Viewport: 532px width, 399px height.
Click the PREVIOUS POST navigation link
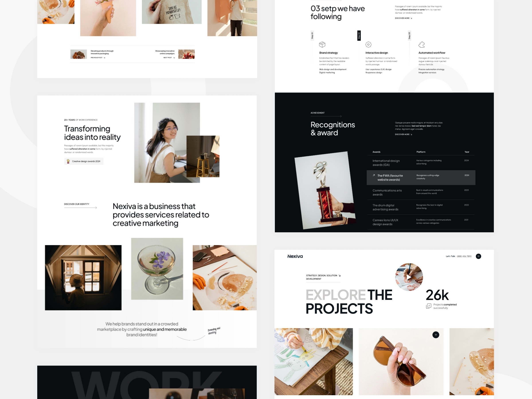(97, 57)
